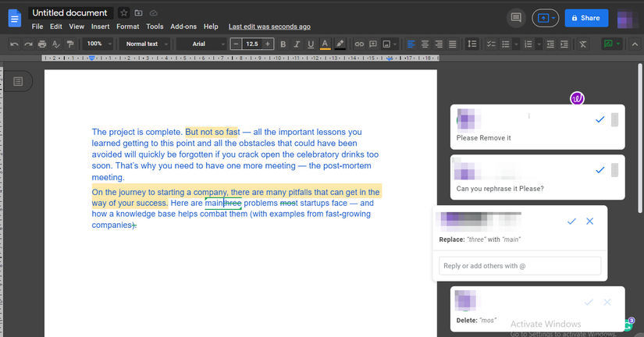
Task: Open the Normal text style dropdown
Action: pos(146,44)
